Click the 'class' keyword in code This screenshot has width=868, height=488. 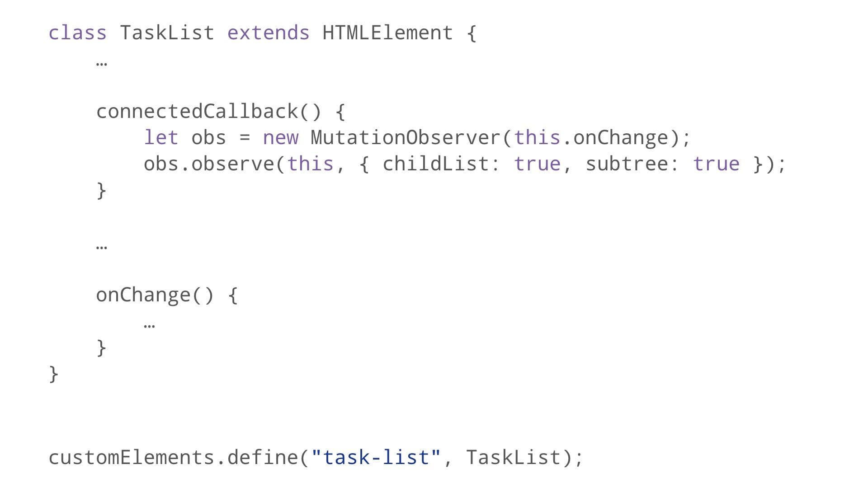tap(77, 32)
